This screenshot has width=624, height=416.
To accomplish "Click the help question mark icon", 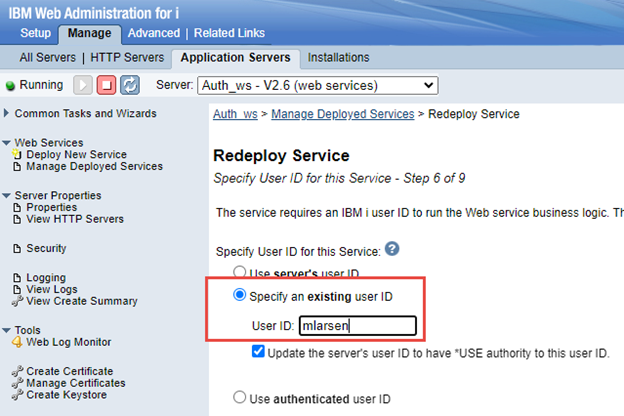I will click(x=392, y=249).
